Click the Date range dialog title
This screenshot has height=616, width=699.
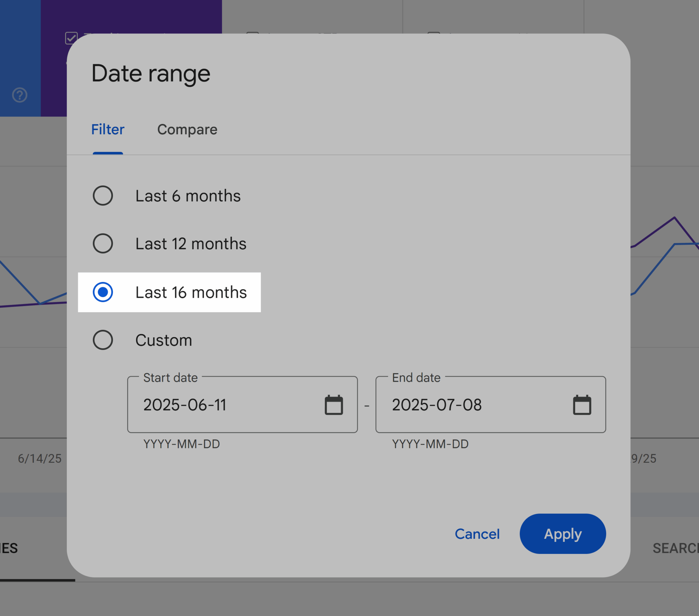coord(151,74)
